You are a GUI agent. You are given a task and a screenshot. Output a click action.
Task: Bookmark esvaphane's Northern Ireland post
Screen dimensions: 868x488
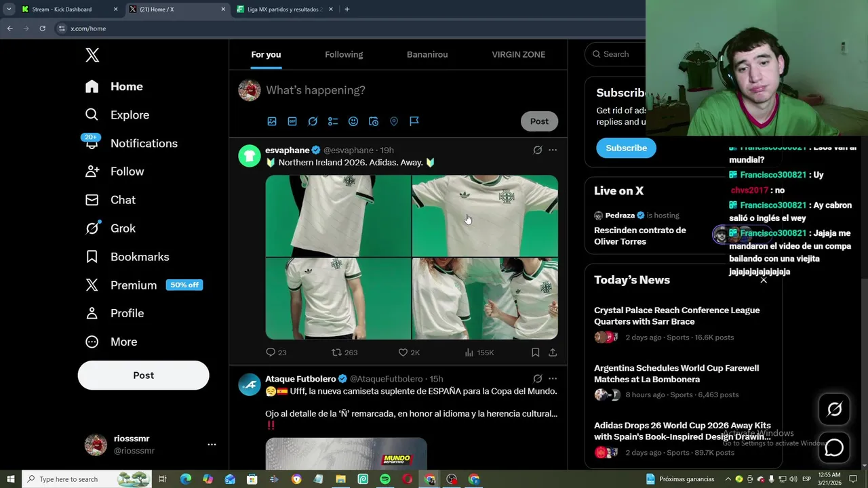[535, 352]
